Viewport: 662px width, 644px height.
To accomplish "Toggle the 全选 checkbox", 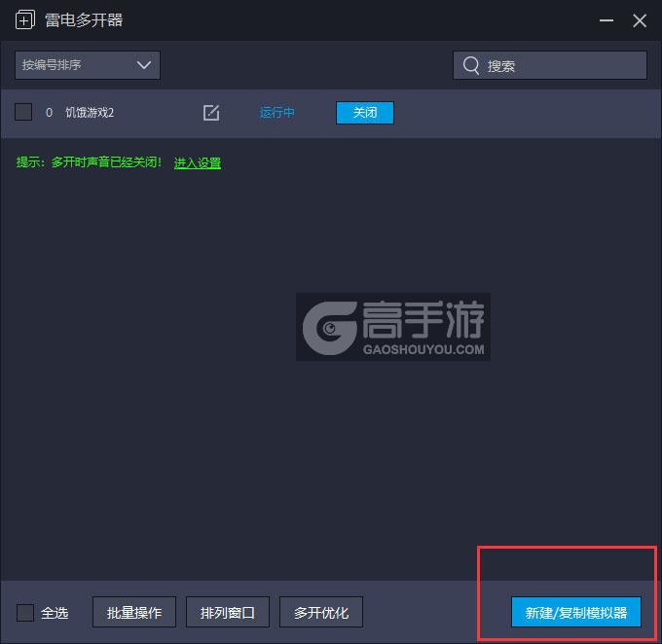I will (x=25, y=612).
